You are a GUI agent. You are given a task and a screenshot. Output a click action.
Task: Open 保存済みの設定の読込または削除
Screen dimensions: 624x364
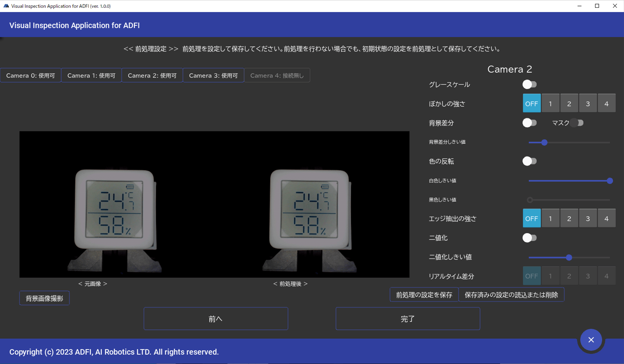click(x=511, y=295)
